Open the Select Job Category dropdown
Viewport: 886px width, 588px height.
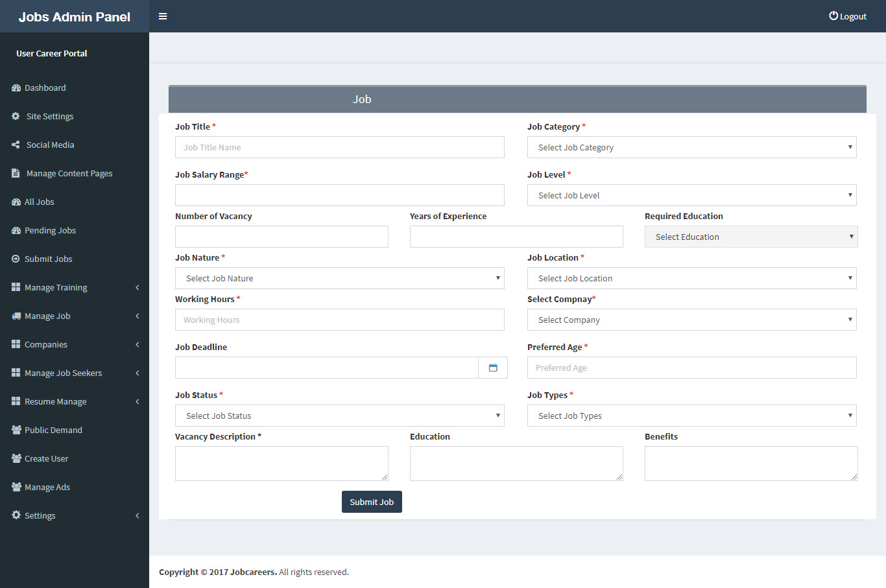pos(691,147)
